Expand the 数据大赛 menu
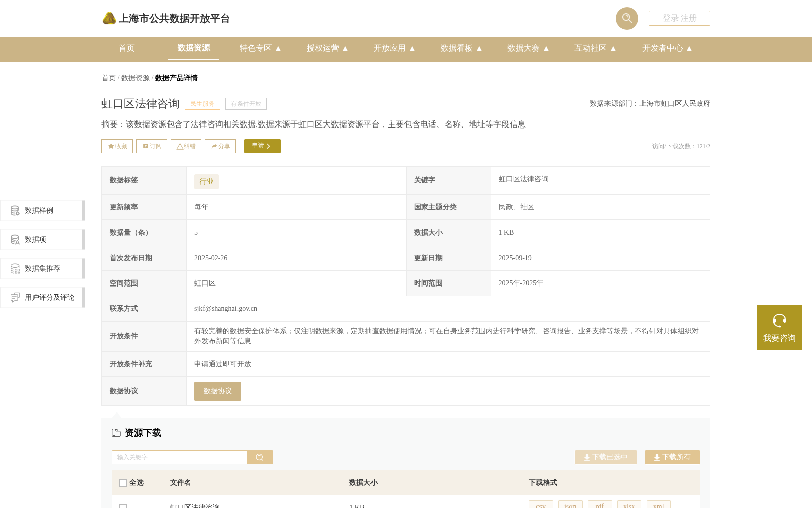Image resolution: width=812 pixels, height=508 pixels. (x=528, y=48)
